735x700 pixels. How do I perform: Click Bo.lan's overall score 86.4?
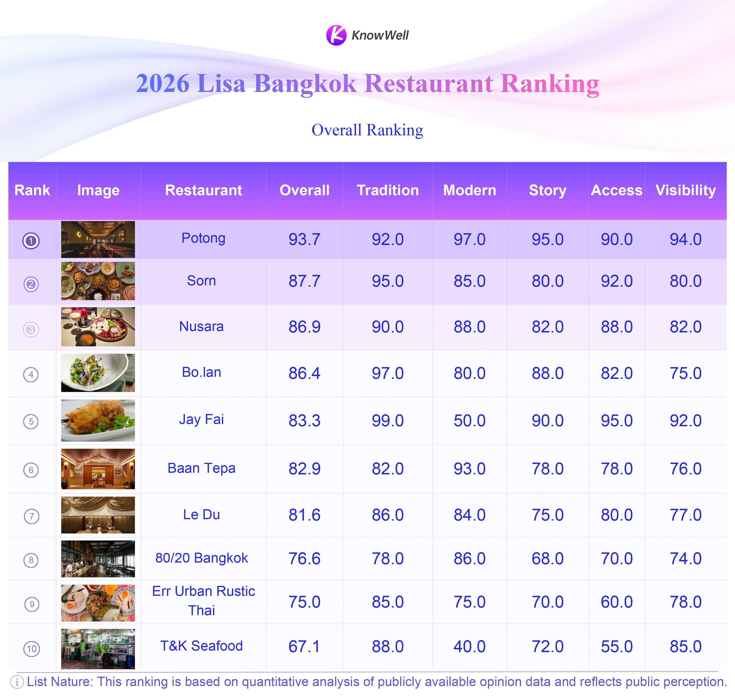coord(305,373)
